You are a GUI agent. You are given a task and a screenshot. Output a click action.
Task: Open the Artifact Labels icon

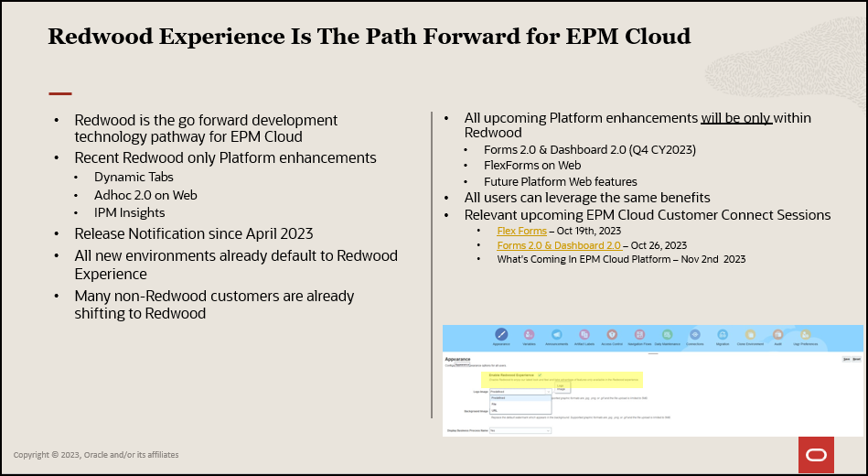[x=584, y=334]
